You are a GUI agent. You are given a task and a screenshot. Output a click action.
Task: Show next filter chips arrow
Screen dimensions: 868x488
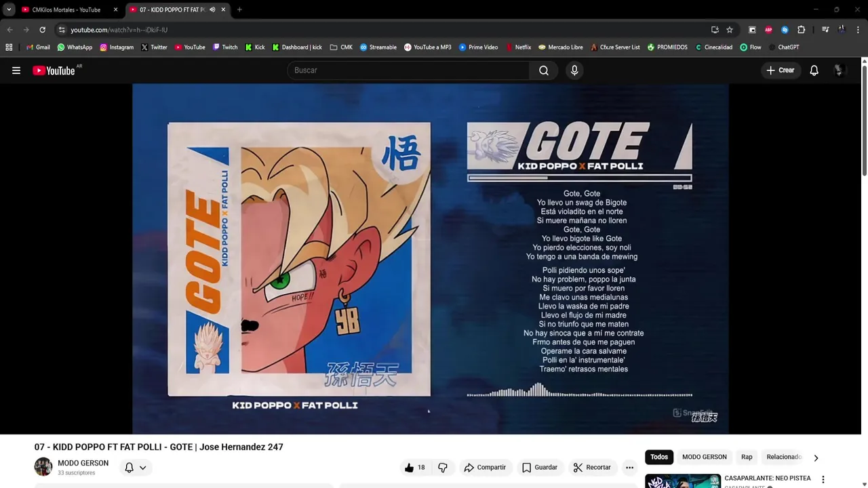[816, 457]
